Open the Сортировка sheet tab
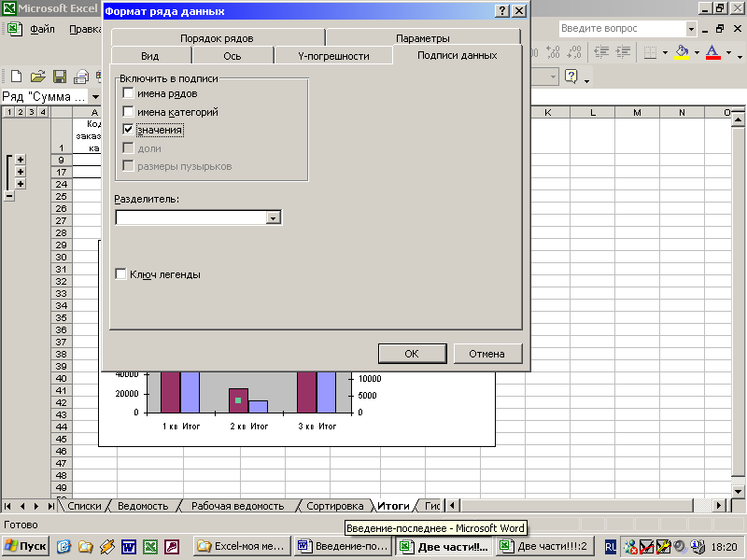This screenshot has height=560, width=747. coord(335,506)
